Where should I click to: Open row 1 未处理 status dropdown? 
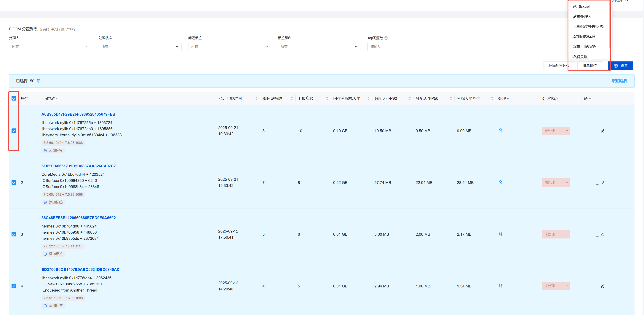click(x=556, y=131)
